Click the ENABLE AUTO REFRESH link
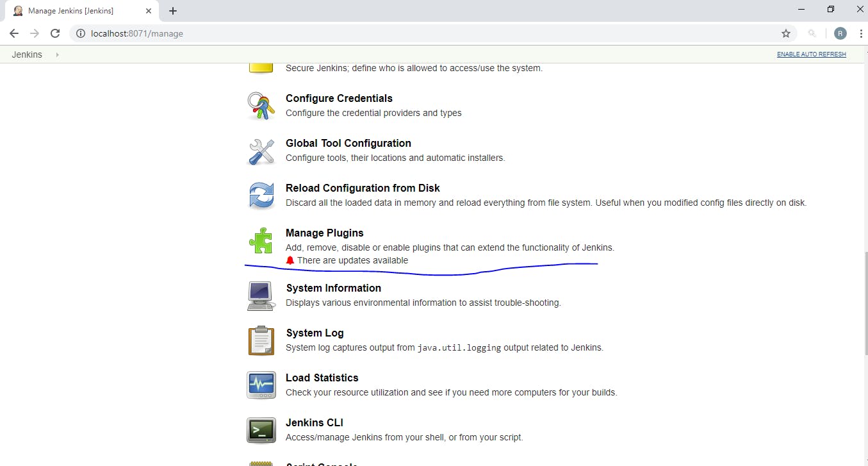 [x=811, y=54]
